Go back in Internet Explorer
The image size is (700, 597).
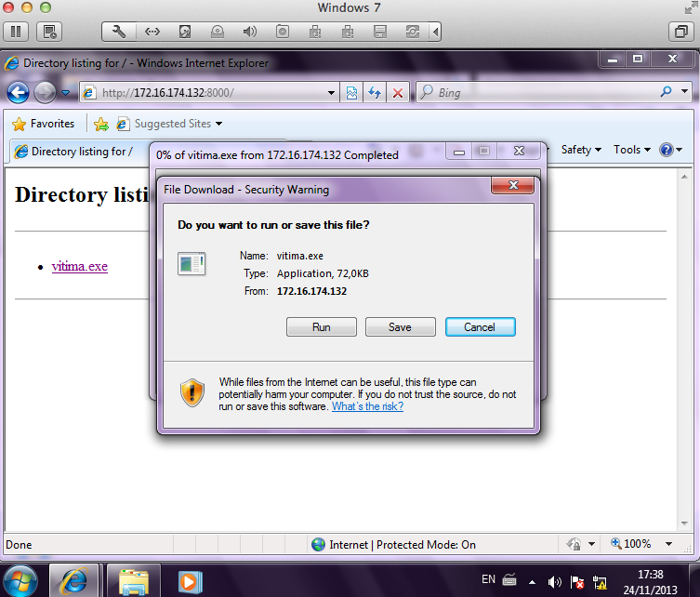[x=18, y=93]
